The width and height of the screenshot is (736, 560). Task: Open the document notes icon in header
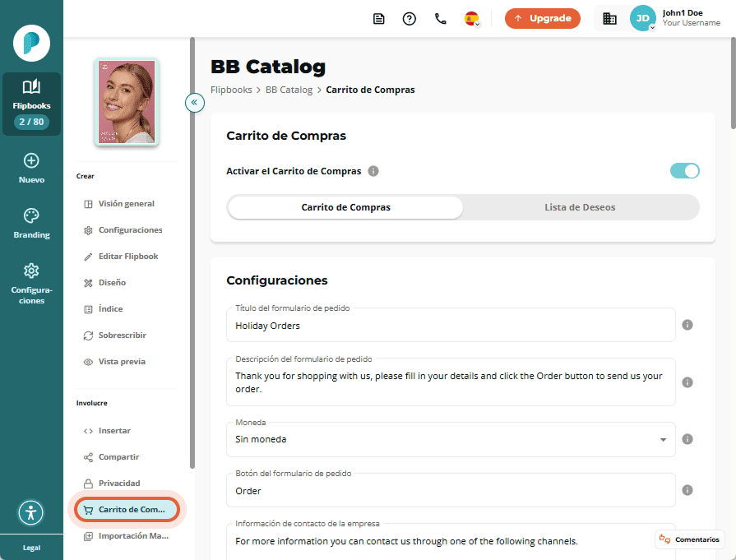coord(378,19)
